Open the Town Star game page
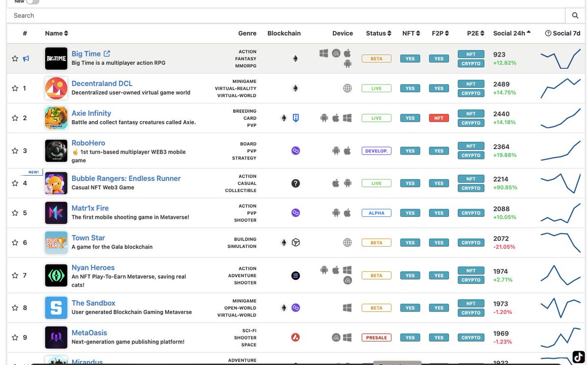The width and height of the screenshot is (588, 365). click(x=88, y=238)
